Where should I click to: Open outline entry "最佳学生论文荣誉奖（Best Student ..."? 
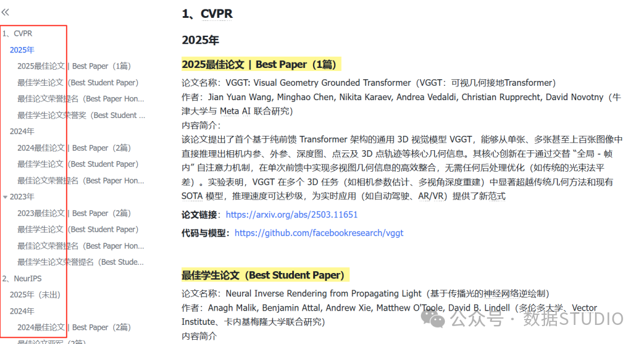tap(81, 115)
